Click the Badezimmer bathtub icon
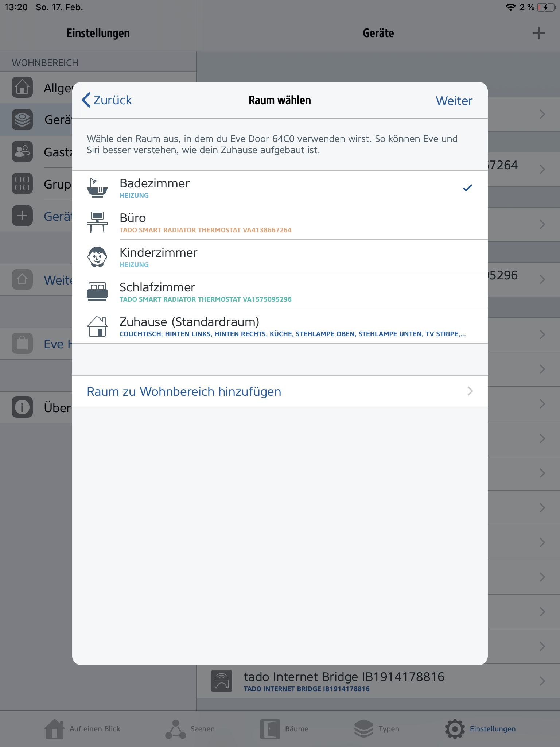Viewport: 560px width, 747px height. click(97, 188)
